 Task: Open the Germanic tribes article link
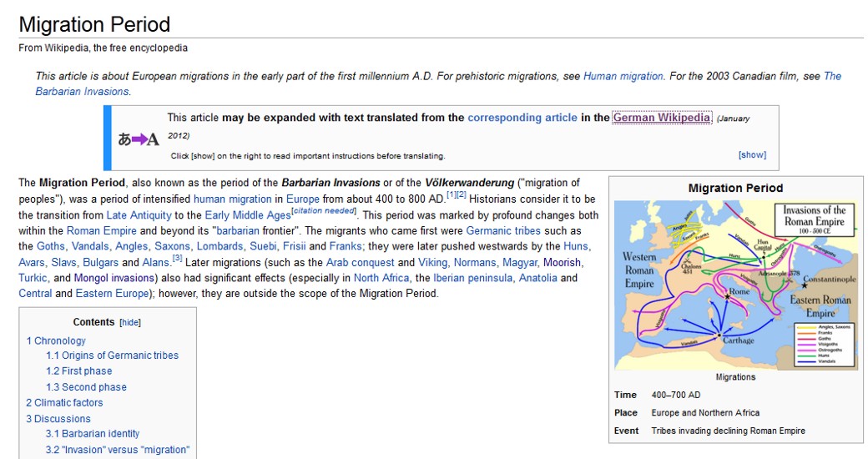[x=503, y=230]
